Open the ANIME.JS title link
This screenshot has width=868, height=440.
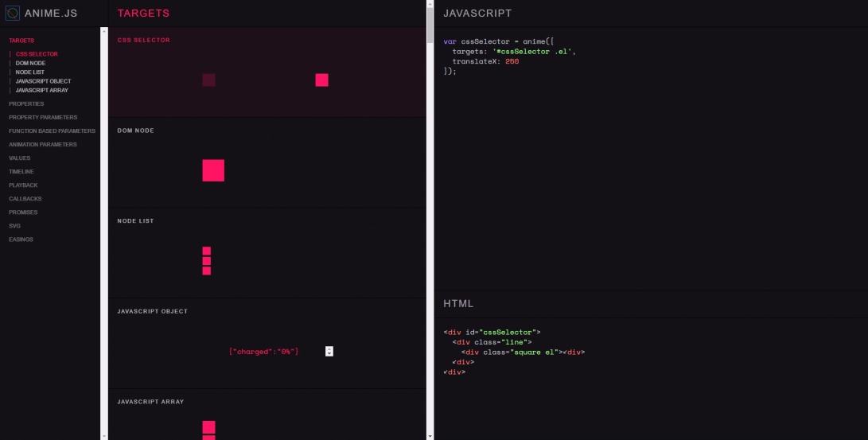point(51,14)
